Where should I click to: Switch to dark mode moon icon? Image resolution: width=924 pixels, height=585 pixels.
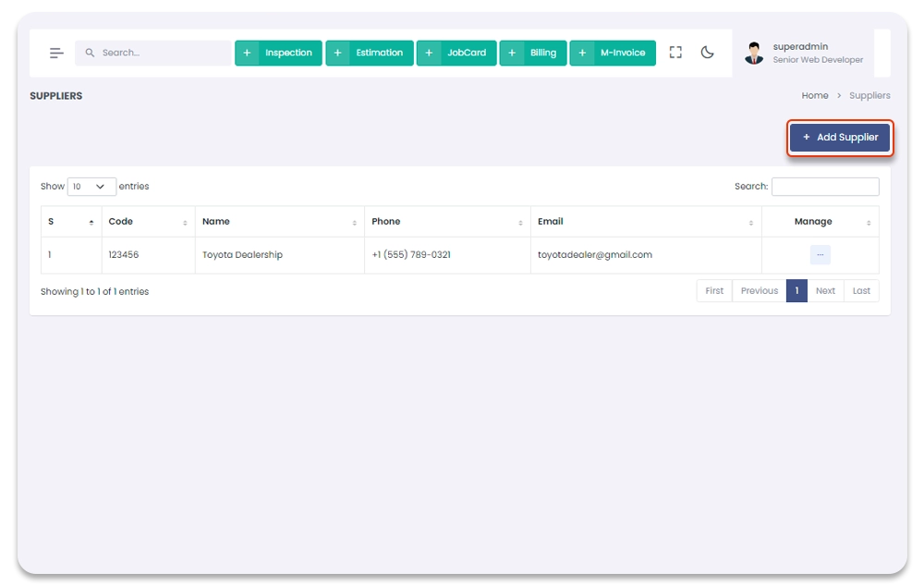click(x=708, y=53)
